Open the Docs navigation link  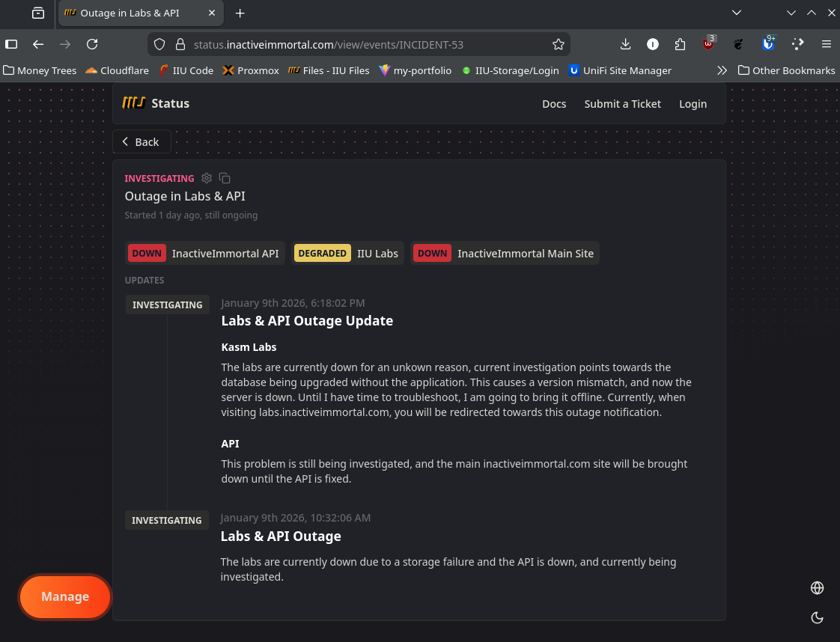tap(554, 104)
